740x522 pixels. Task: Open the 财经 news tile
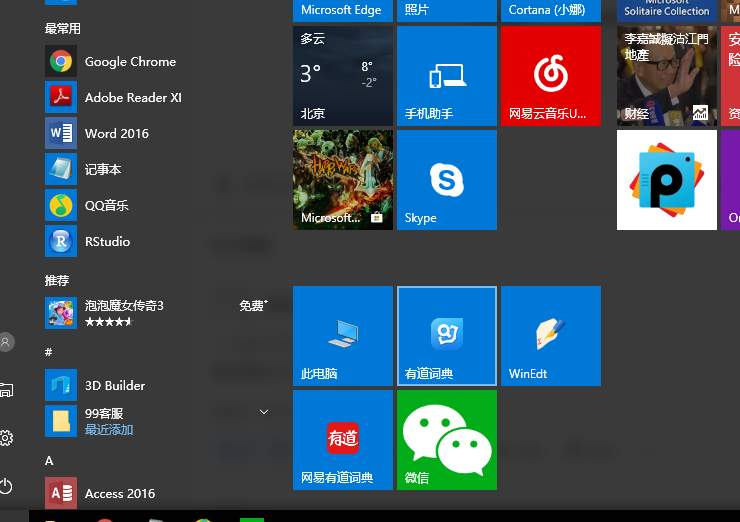coord(667,76)
